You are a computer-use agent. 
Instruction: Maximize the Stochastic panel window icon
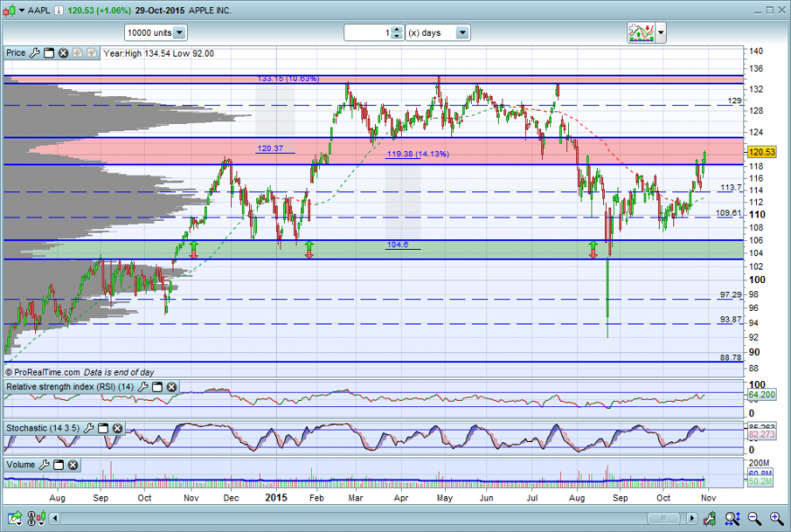tap(102, 428)
